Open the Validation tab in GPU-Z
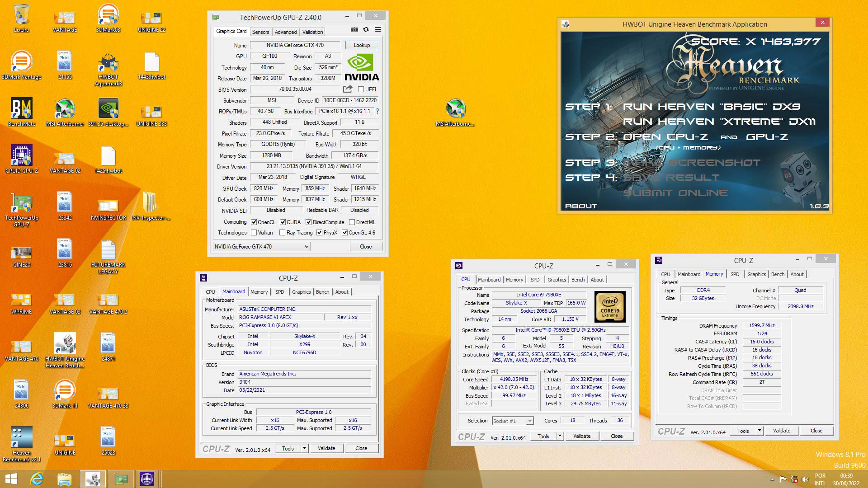Image resolution: width=868 pixels, height=488 pixels. [312, 32]
